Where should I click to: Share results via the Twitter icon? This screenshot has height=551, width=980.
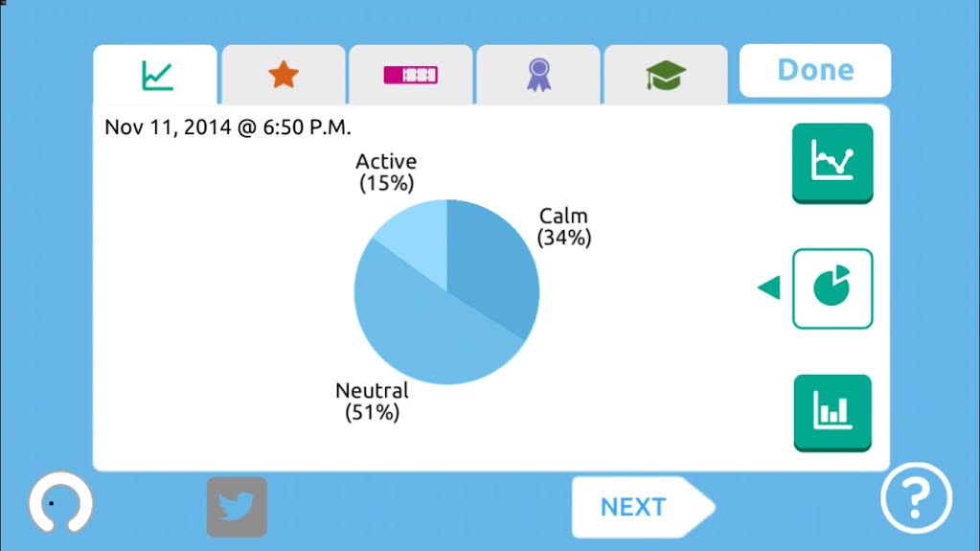click(237, 507)
